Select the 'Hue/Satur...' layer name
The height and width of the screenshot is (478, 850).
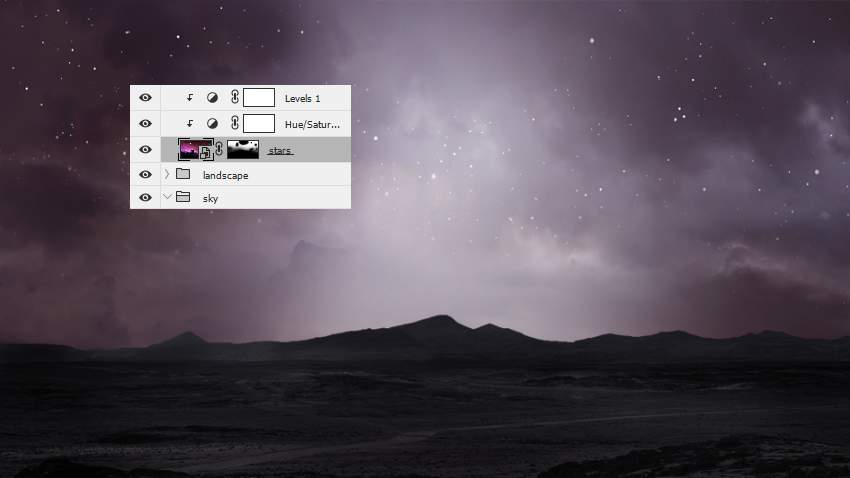312,125
